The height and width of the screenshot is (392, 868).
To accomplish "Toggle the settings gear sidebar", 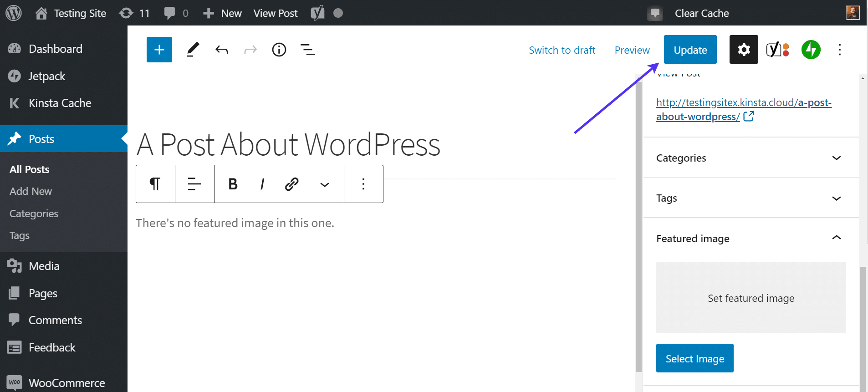I will 743,50.
